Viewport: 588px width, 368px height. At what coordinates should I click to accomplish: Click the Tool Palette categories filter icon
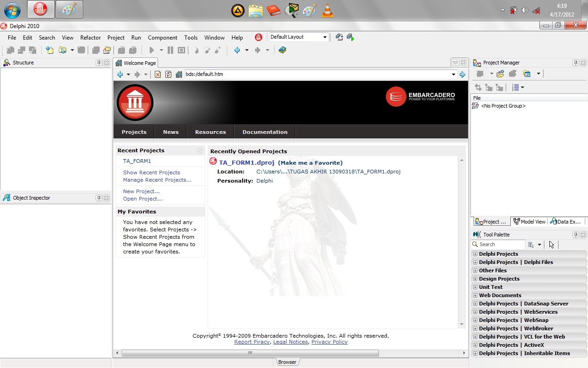pos(531,245)
